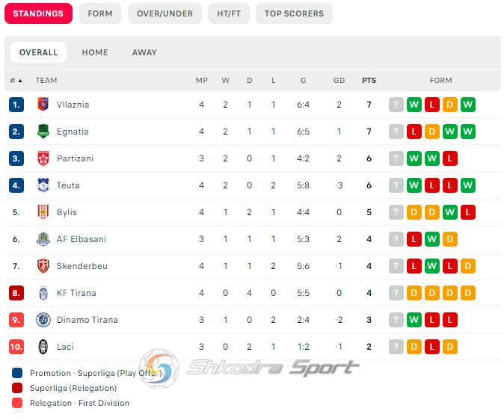This screenshot has height=420, width=504.
Task: Select the AWAY standings filter
Action: [144, 52]
